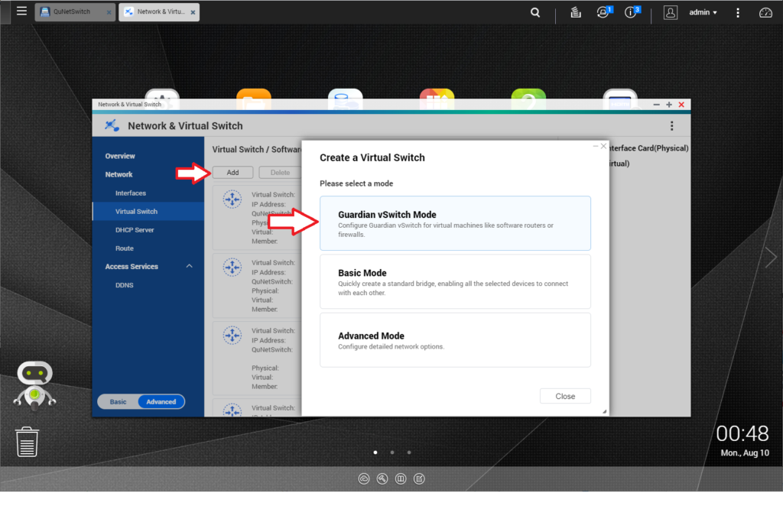This screenshot has width=783, height=532.
Task: Open Interfaces in the sidebar
Action: click(x=131, y=193)
